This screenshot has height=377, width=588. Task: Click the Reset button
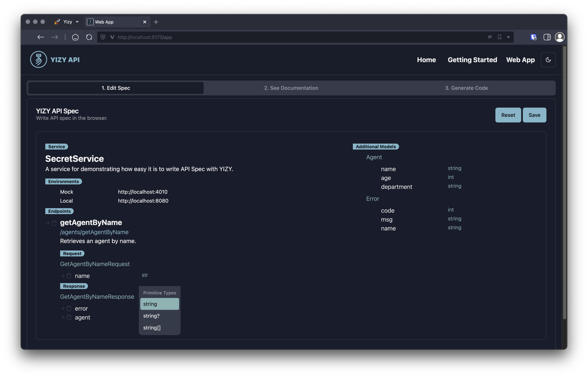pyautogui.click(x=508, y=115)
